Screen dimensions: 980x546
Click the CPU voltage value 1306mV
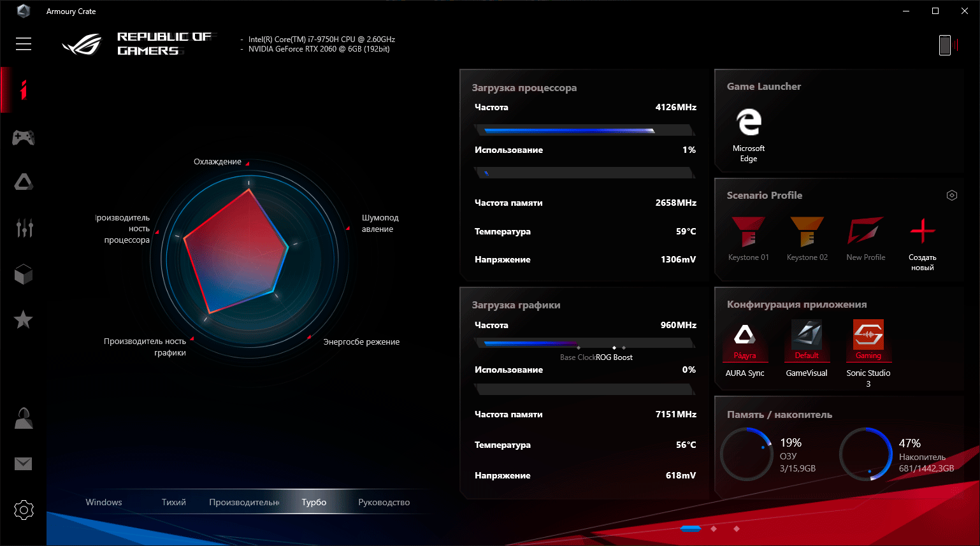(679, 259)
